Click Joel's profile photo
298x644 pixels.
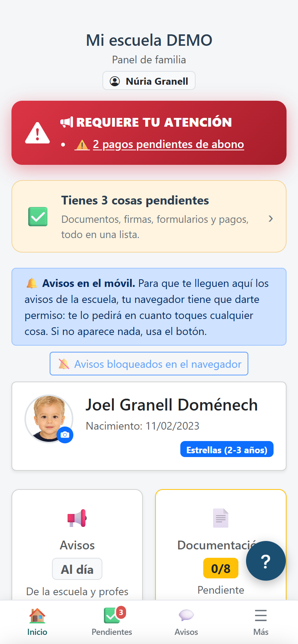point(49,419)
